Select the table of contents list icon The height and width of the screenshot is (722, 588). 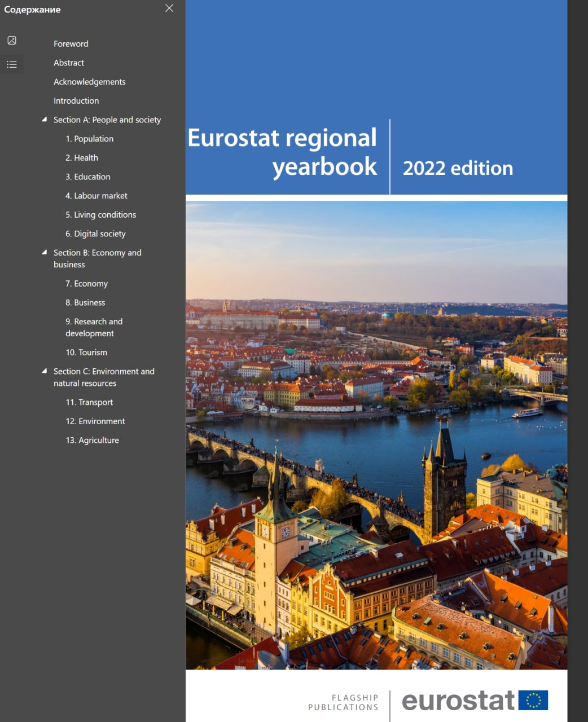click(12, 64)
